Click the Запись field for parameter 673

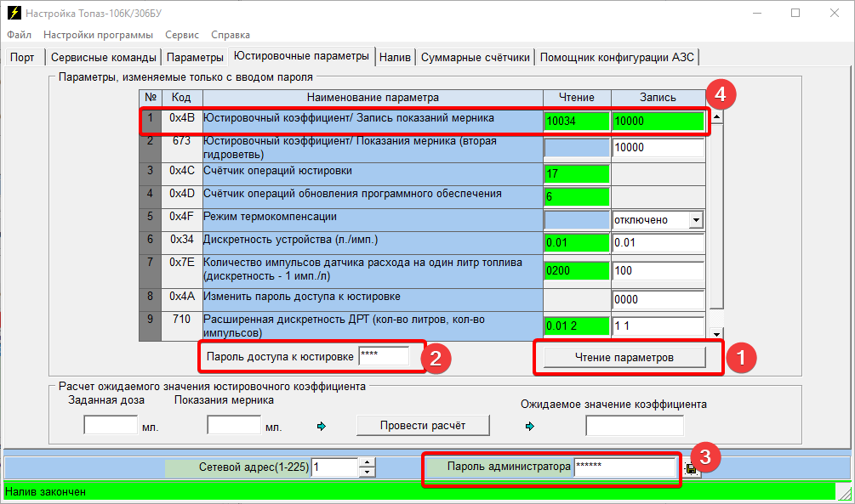coord(658,148)
